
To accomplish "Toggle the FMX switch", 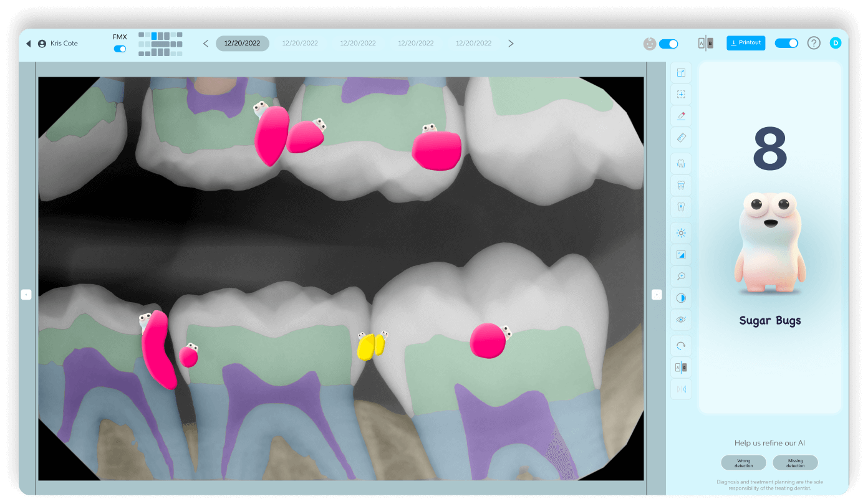I will [120, 49].
